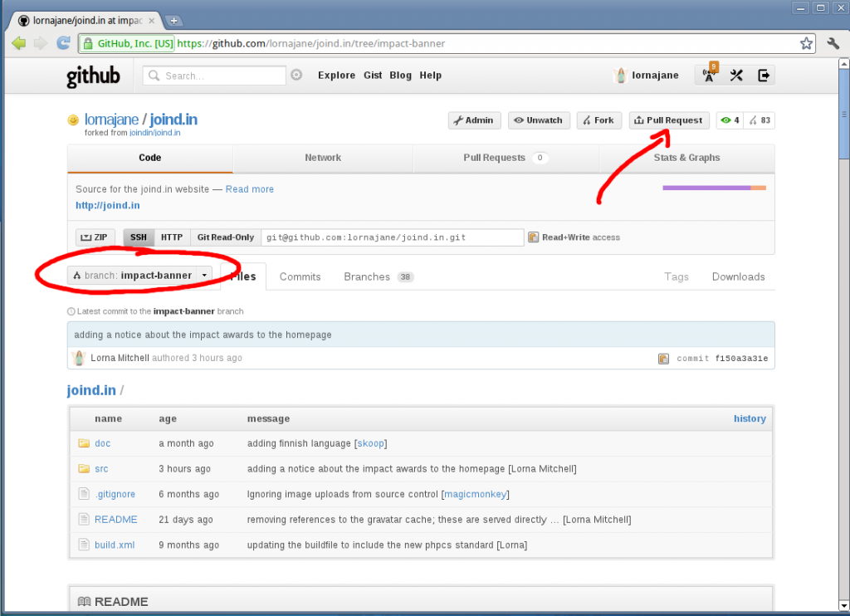This screenshot has width=850, height=616.
Task: Switch to Stats & Graphs tab
Action: pos(686,158)
